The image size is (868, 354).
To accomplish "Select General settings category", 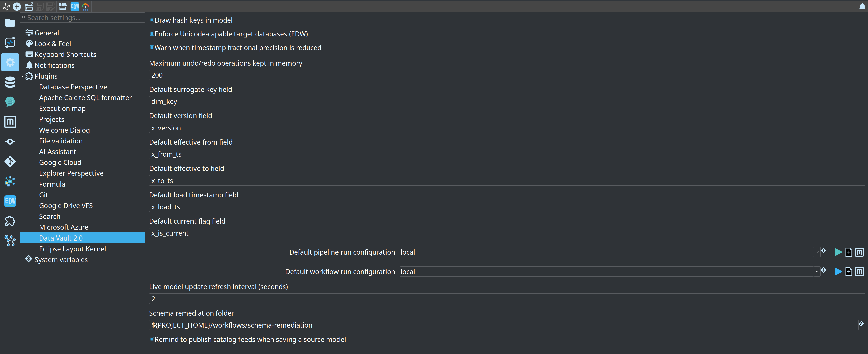I will [47, 33].
